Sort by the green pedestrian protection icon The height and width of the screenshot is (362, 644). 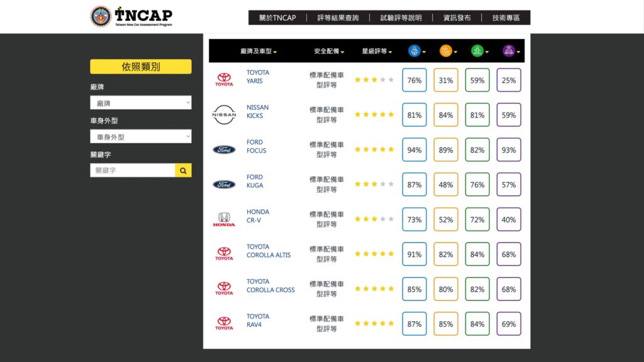(477, 51)
